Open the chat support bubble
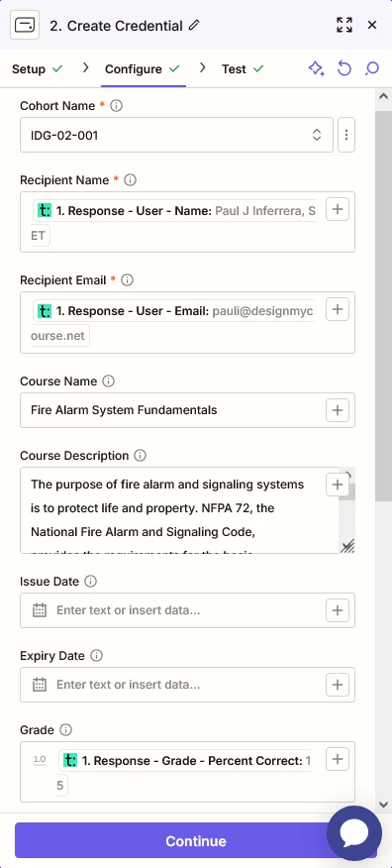This screenshot has height=868, width=392. pos(353,832)
